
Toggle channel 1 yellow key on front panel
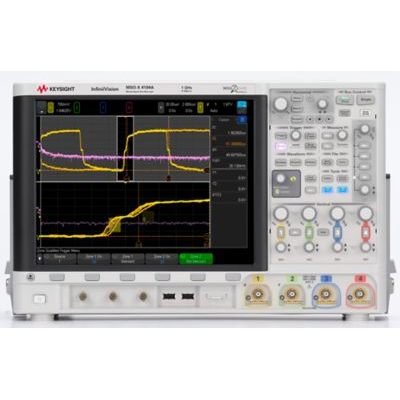click(281, 232)
